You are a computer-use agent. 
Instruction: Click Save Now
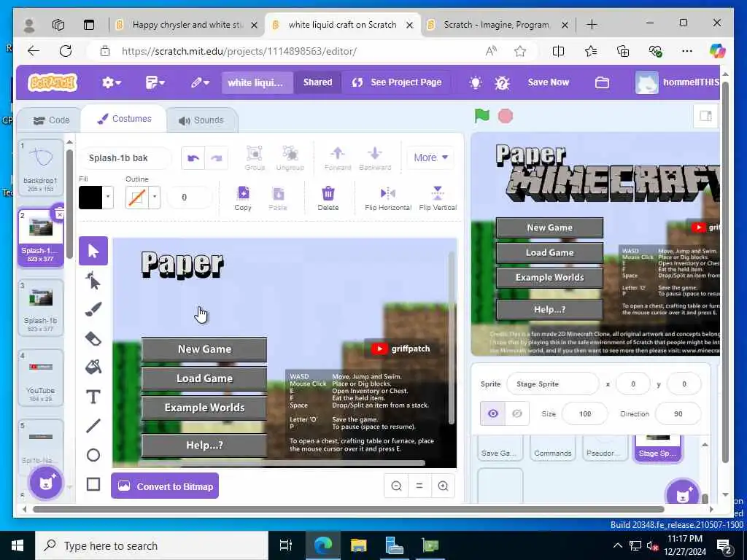click(x=549, y=82)
